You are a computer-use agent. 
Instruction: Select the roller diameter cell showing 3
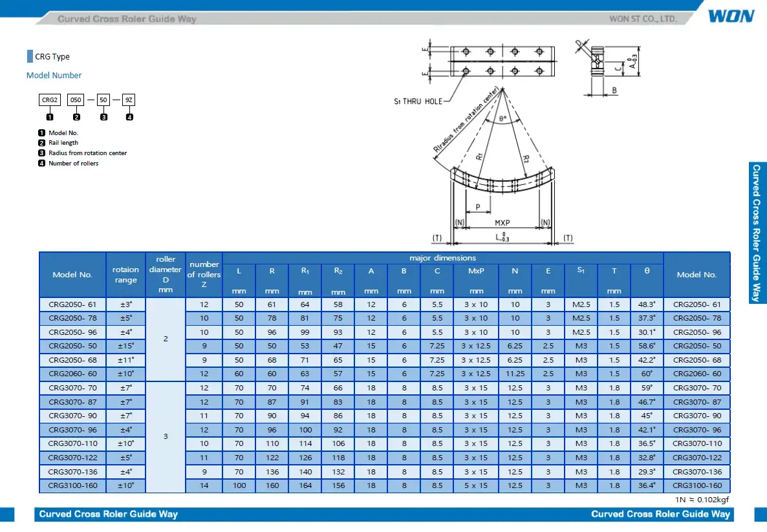coord(166,436)
